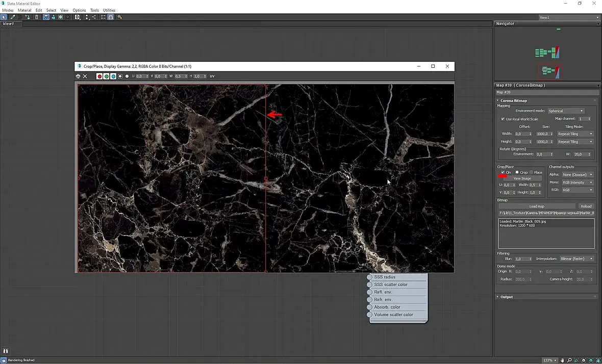This screenshot has height=364, width=602.
Task: Disable the Crop/Place On checkbox
Action: (x=503, y=172)
